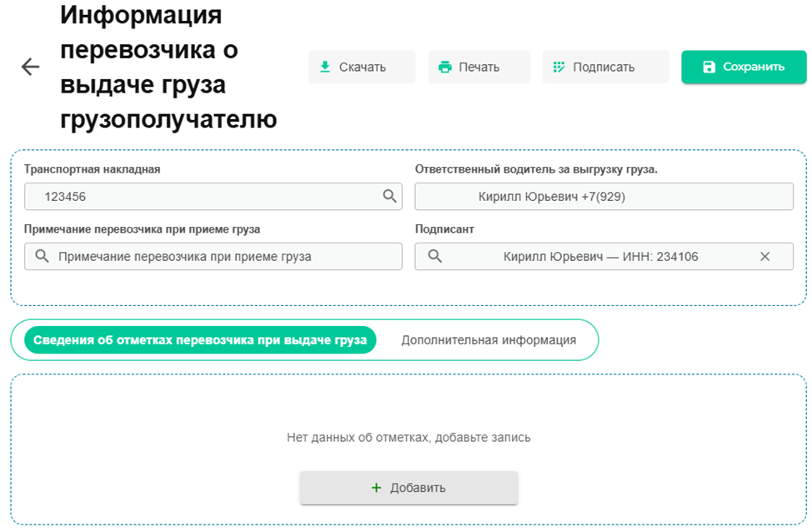The image size is (812, 532).
Task: Select Сведения об отметках перевозчика tab
Action: click(x=200, y=340)
